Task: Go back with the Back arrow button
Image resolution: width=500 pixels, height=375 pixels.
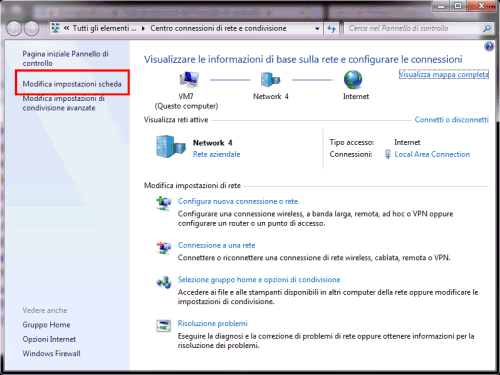Action: pos(14,29)
